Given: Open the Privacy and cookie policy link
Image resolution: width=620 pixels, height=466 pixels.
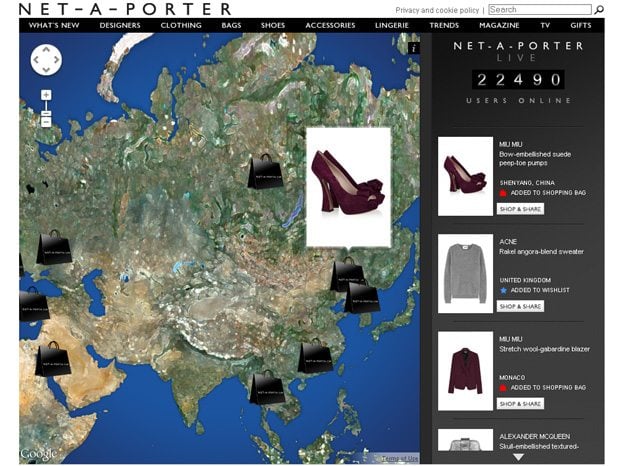Looking at the screenshot, I should (437, 10).
